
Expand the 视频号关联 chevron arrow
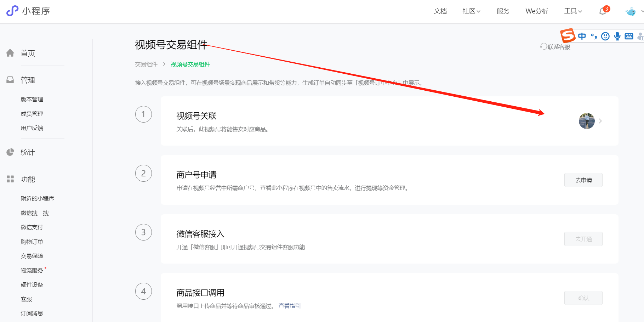pos(600,121)
